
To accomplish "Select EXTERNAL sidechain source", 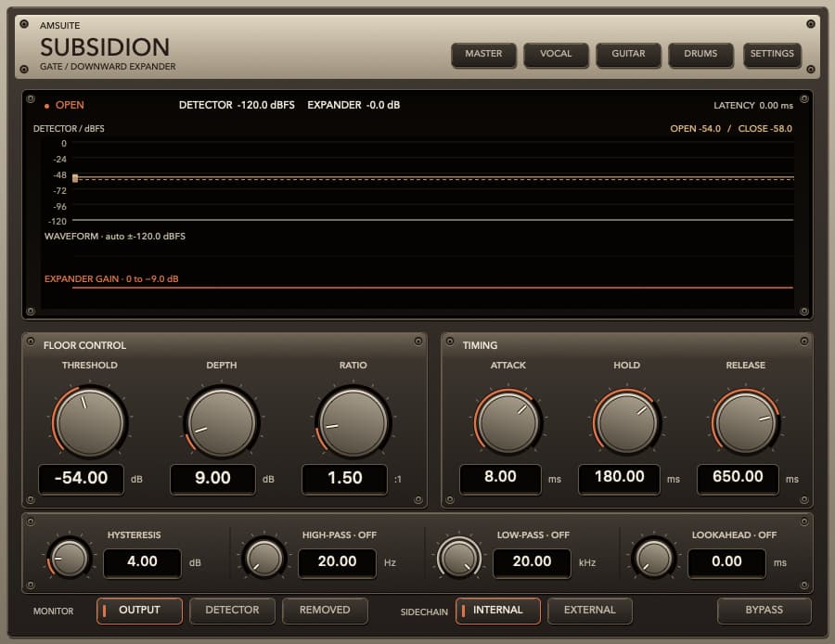I will click(590, 611).
